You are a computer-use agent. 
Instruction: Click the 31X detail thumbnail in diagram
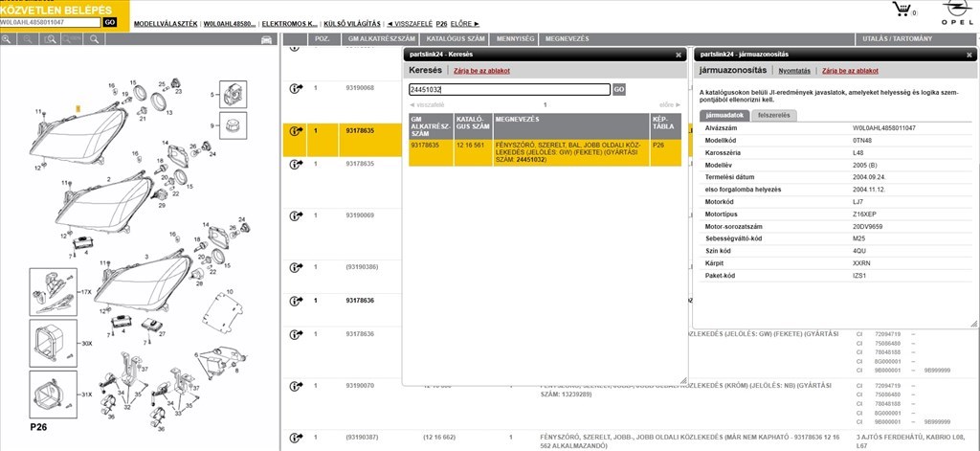[54, 395]
